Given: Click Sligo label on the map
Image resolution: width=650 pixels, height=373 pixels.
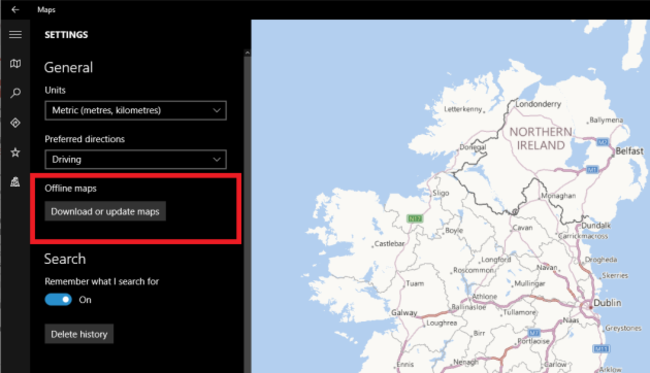Looking at the screenshot, I should coord(441,193).
